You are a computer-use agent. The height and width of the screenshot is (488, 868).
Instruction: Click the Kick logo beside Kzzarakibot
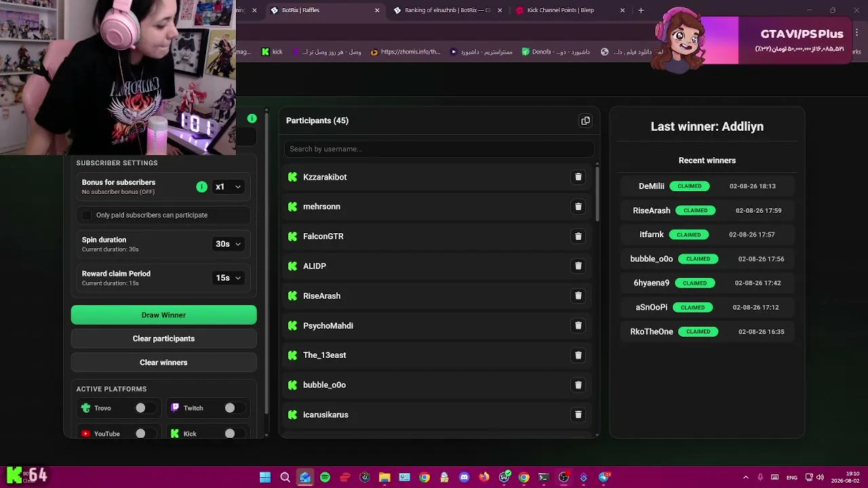click(292, 177)
